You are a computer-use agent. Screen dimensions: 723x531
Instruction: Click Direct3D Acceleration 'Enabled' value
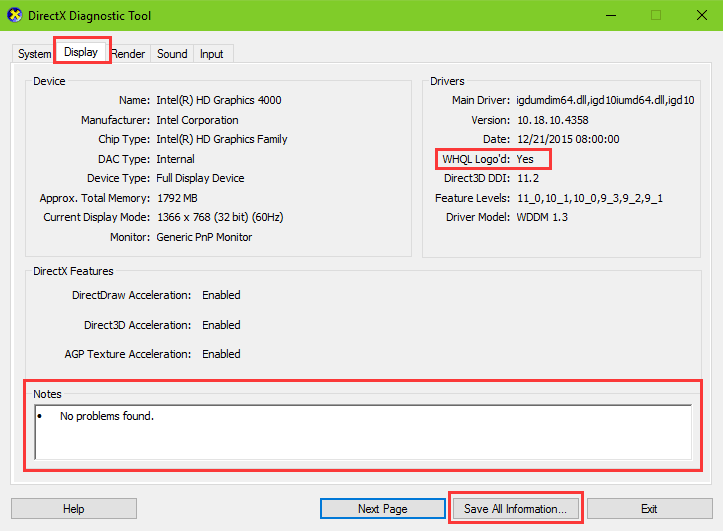coord(221,325)
